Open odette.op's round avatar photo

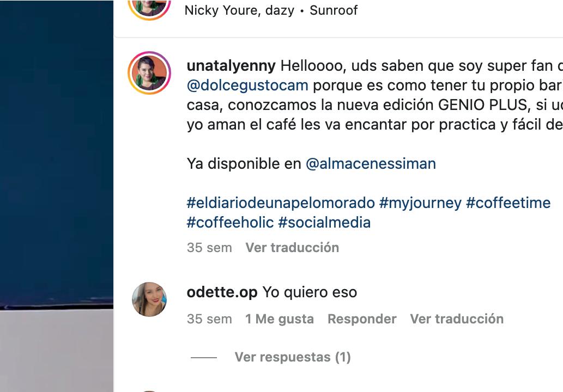149,299
